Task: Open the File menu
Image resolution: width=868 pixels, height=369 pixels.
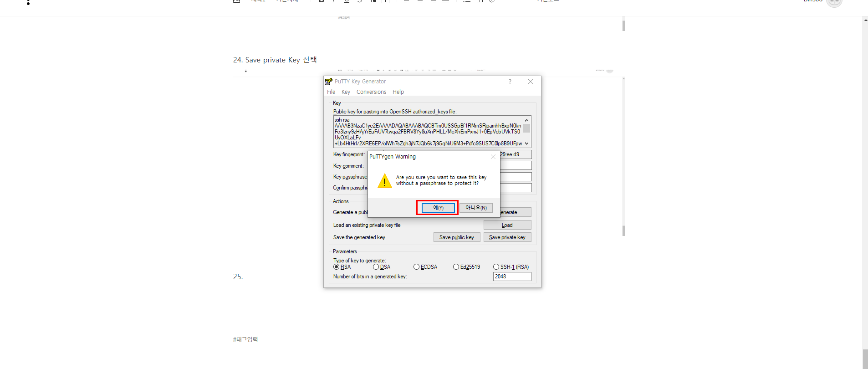Action: 331,92
